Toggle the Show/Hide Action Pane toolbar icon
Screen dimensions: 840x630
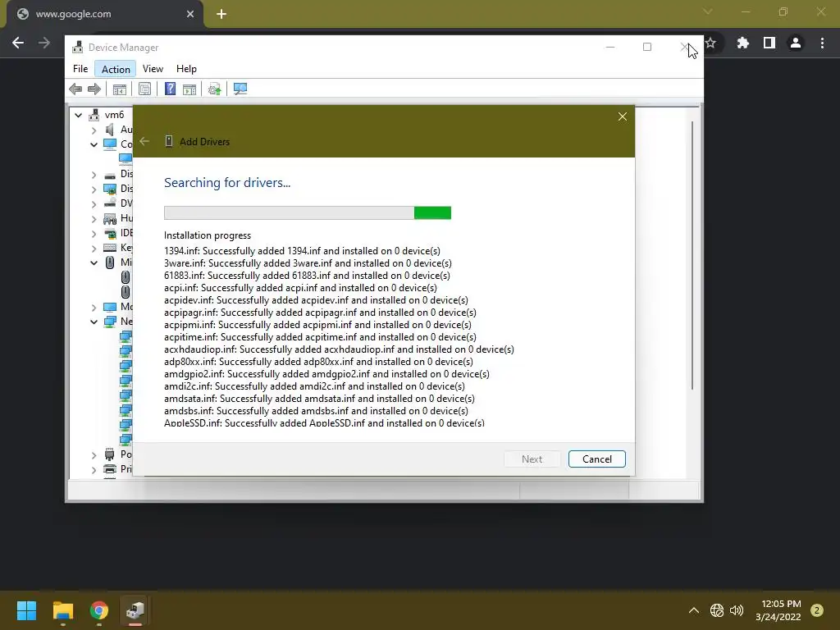[x=189, y=89]
